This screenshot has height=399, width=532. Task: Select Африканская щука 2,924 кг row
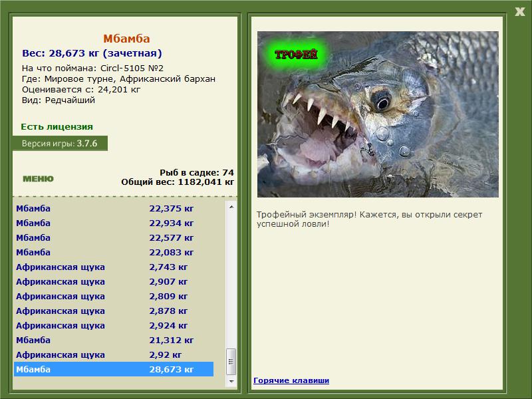click(114, 325)
